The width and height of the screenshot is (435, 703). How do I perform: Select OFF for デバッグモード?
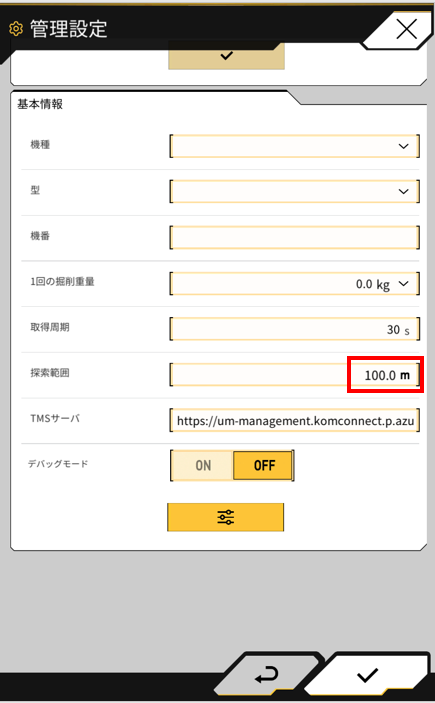click(x=263, y=465)
